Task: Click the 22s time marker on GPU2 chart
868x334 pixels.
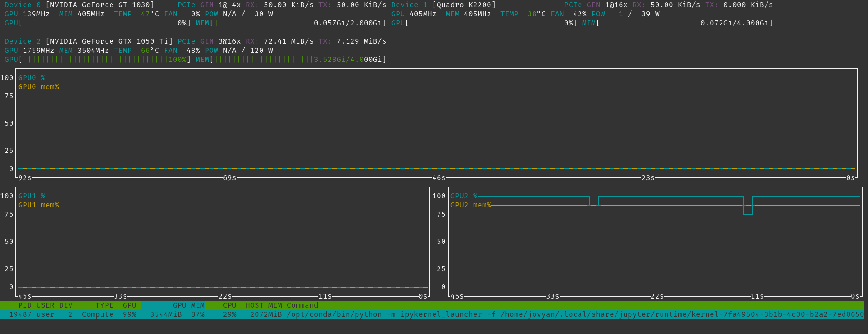Action: point(657,296)
